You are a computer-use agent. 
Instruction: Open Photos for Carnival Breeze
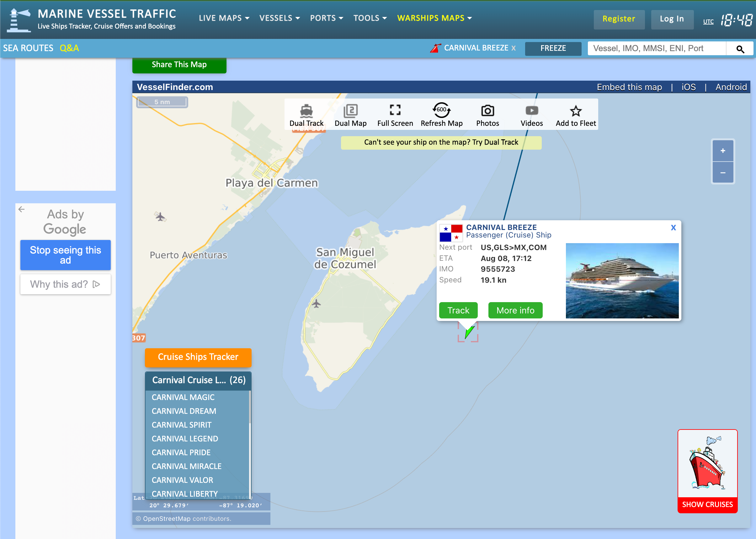(x=487, y=115)
